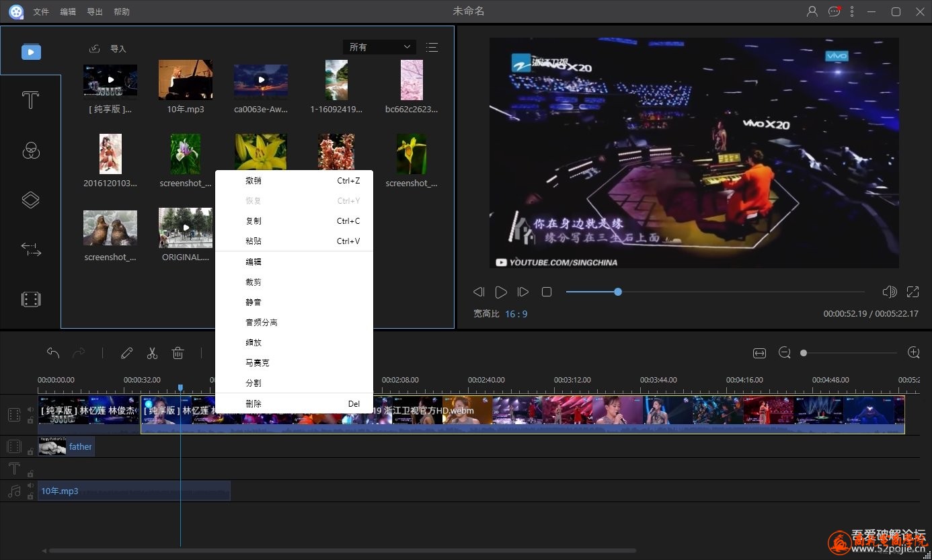The width and height of the screenshot is (932, 560).
Task: Lock the music audio track
Action: click(30, 496)
